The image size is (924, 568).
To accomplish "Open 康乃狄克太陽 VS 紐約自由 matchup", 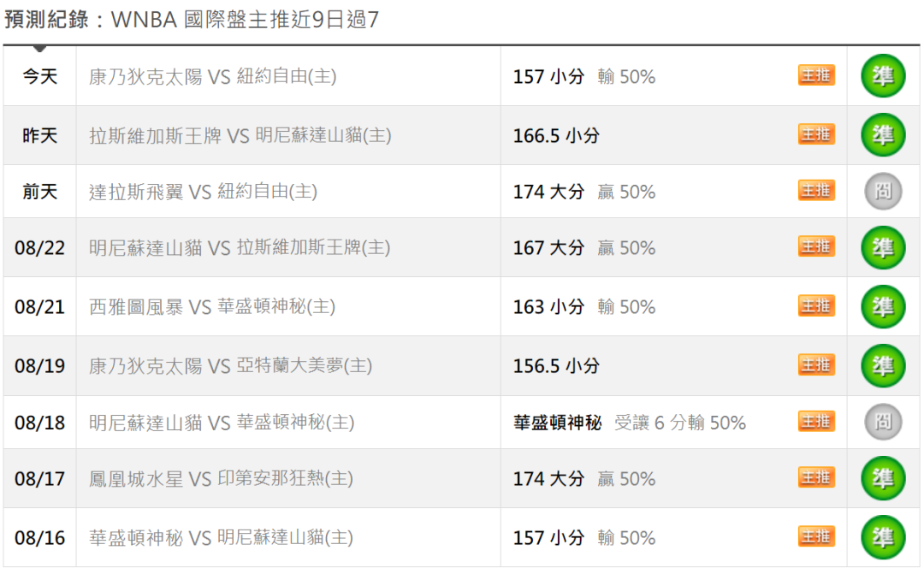I will pyautogui.click(x=213, y=77).
